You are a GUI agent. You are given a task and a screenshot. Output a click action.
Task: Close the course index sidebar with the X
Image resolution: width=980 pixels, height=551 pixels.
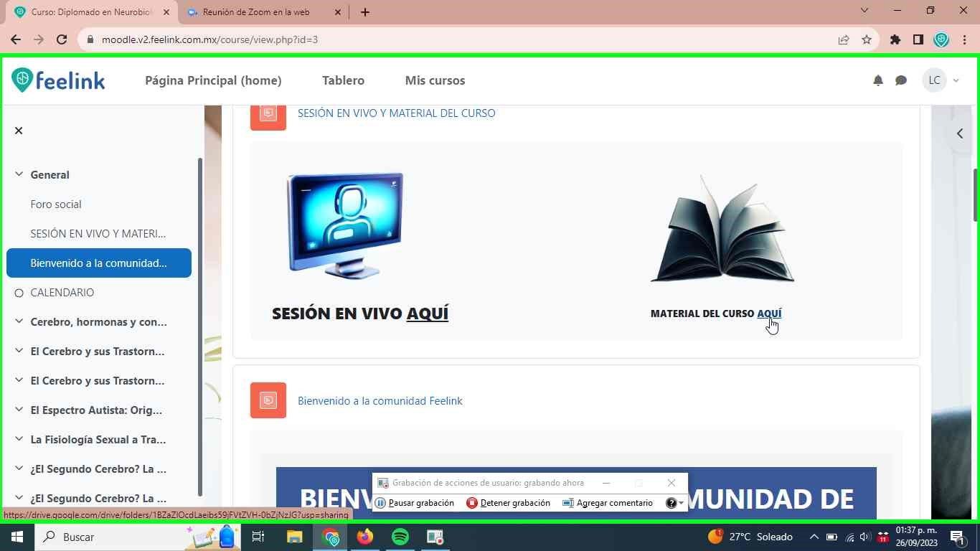[18, 131]
